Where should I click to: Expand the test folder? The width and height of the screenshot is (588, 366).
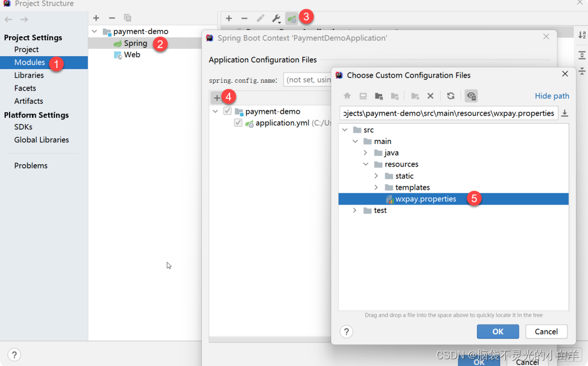(355, 210)
